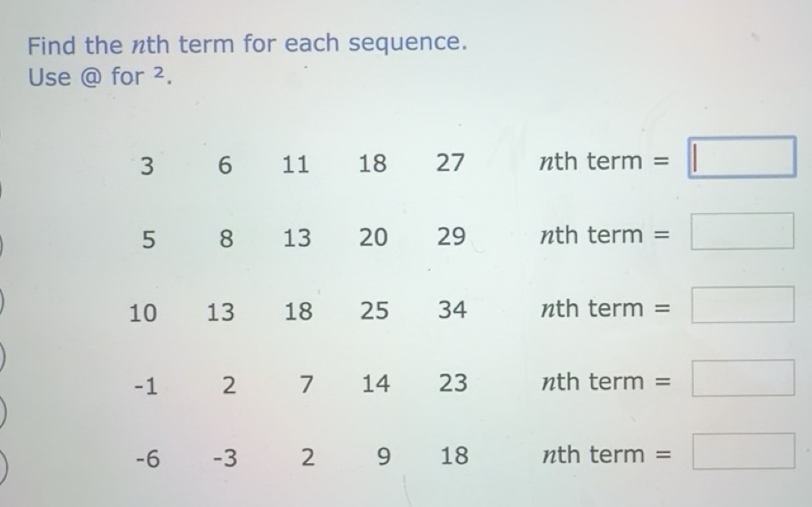812x507 pixels.
Task: Click the number 29 in the second sequence
Action: point(451,236)
